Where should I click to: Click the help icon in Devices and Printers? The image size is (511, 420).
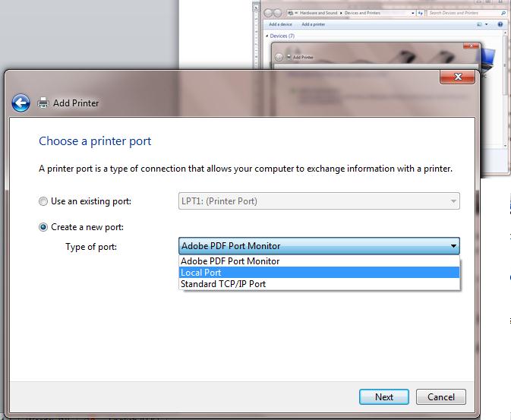tap(501, 24)
